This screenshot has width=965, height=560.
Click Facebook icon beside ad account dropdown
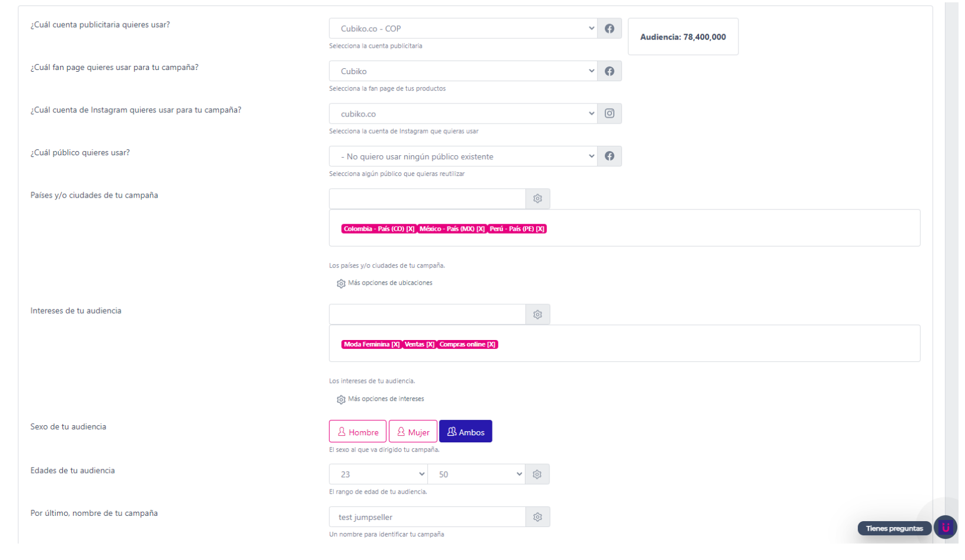click(609, 29)
